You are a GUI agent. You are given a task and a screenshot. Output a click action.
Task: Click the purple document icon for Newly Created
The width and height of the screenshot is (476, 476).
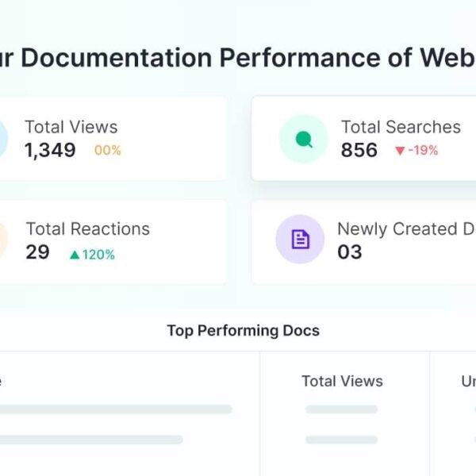300,239
